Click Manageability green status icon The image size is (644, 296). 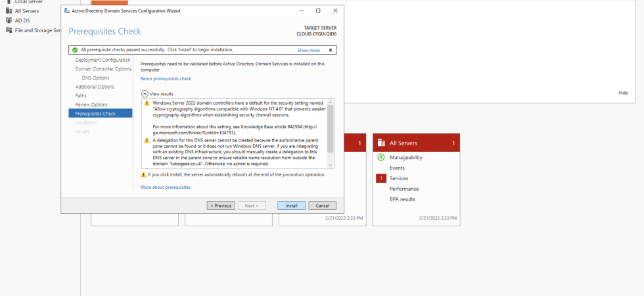click(380, 157)
